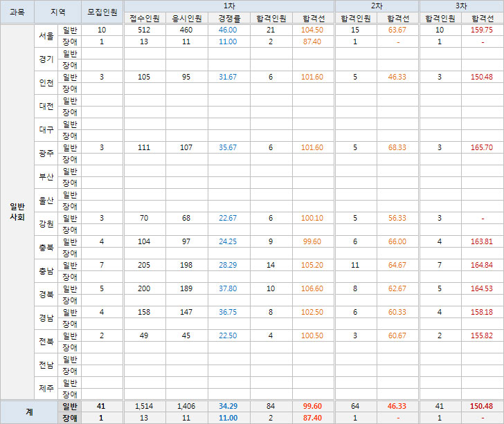Click the 계 total row label

tap(29, 412)
